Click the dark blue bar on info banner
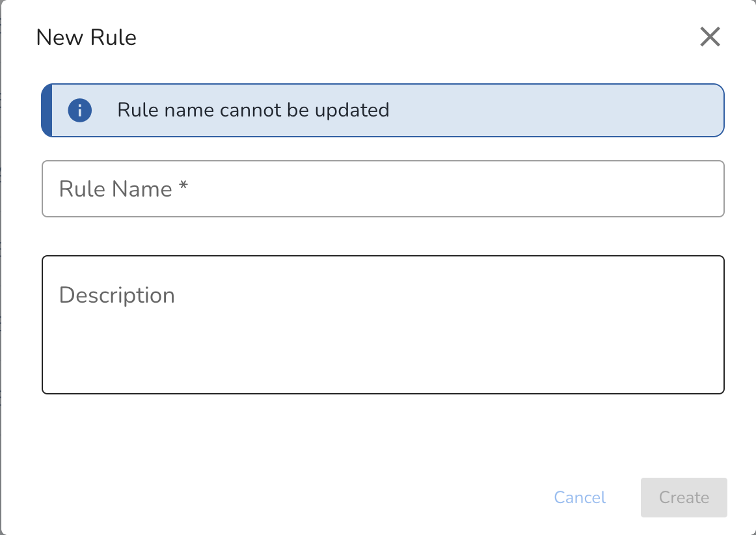Screen dimensions: 756x535 pyautogui.click(x=47, y=111)
